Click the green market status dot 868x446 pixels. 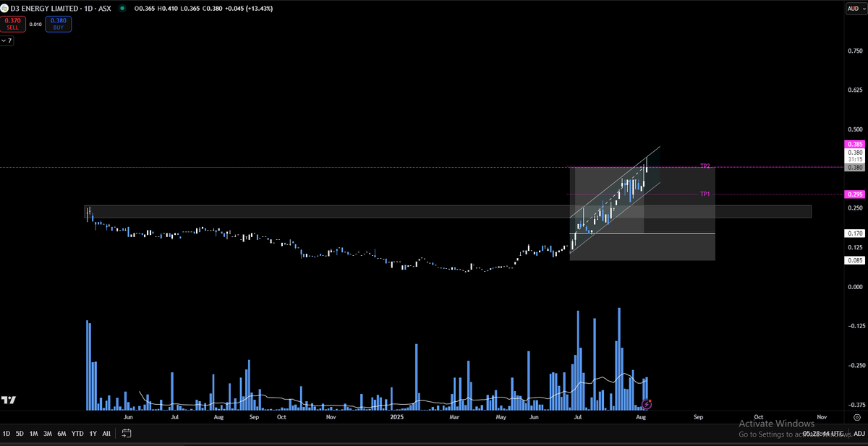[122, 8]
